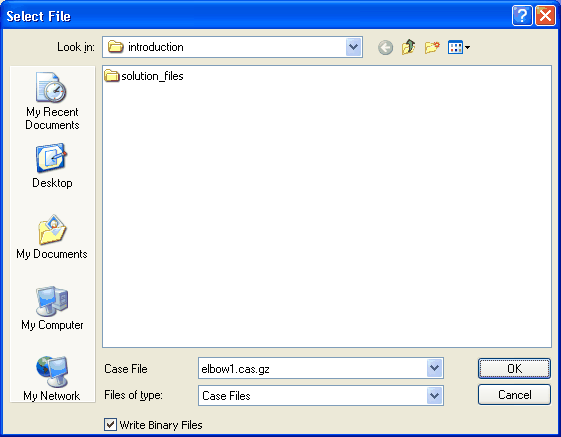The image size is (561, 437).
Task: Go up one folder level
Action: point(409,47)
